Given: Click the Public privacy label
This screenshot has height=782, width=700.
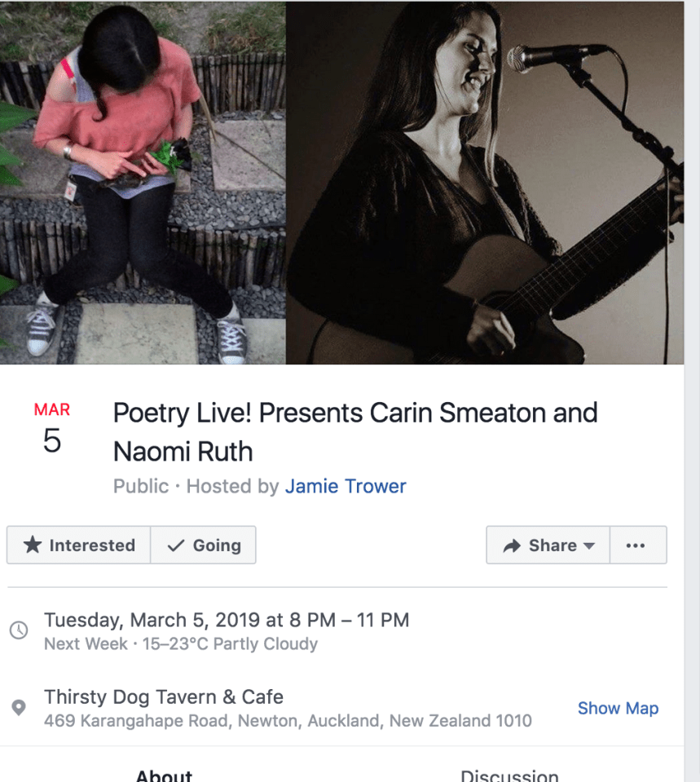Looking at the screenshot, I should coord(141,487).
